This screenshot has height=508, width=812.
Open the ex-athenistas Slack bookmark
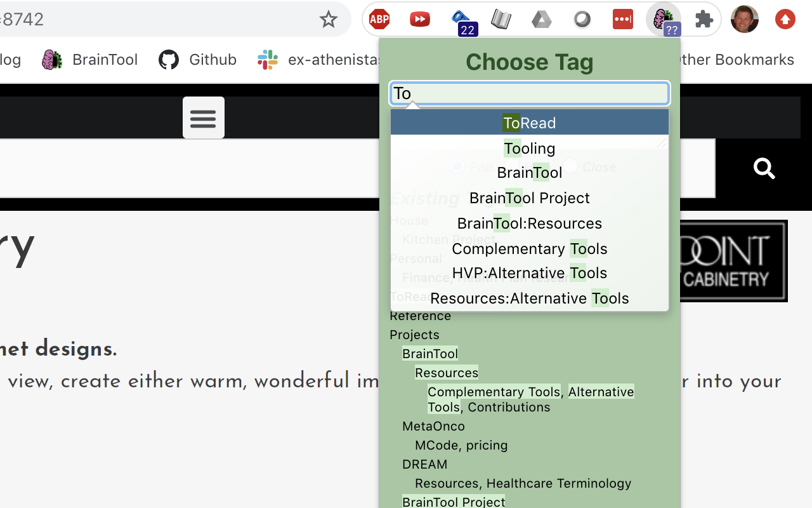click(x=319, y=60)
